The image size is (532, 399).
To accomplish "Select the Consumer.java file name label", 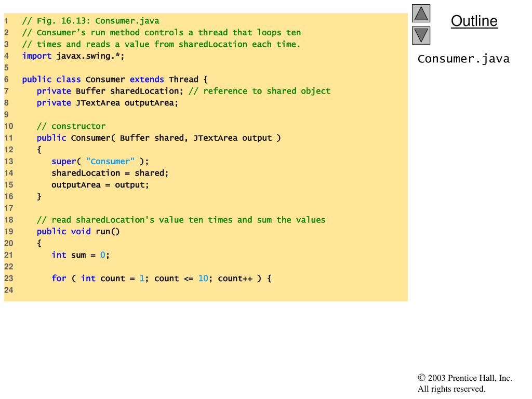I will pos(463,59).
